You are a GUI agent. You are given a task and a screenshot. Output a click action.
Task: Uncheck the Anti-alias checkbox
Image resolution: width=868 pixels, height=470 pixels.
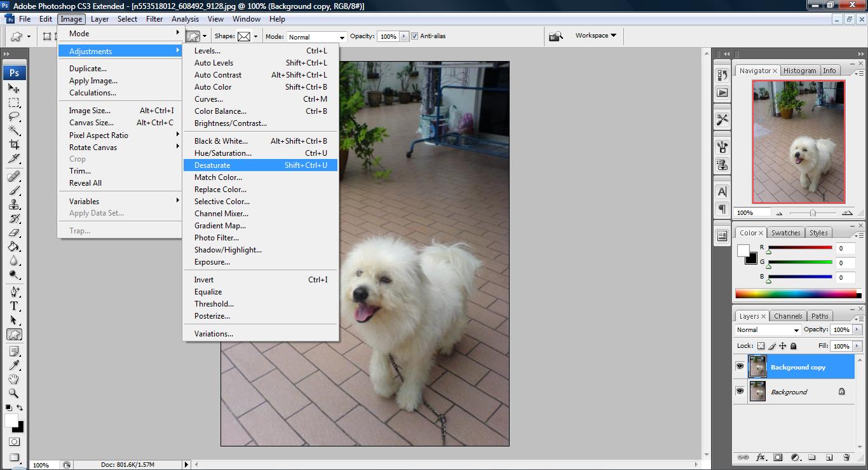[415, 36]
